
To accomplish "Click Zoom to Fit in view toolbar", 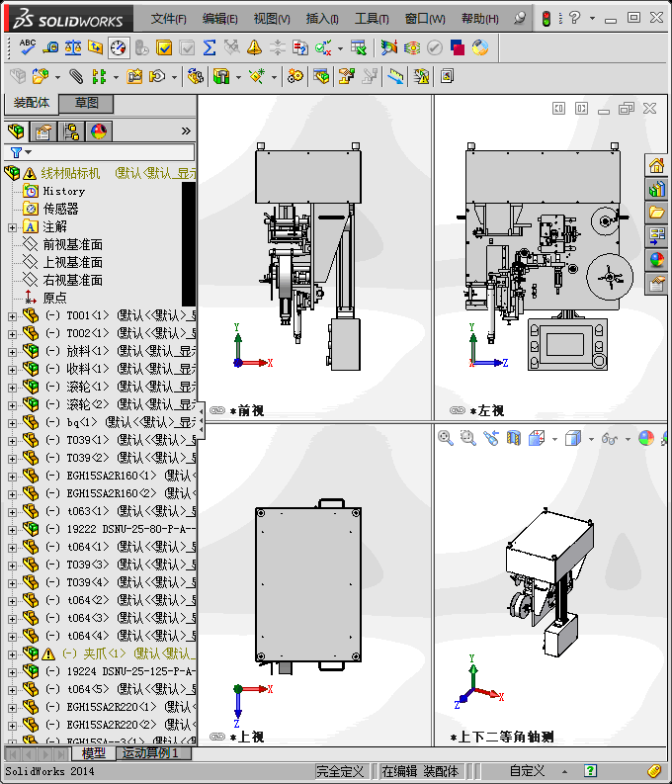I will point(445,439).
